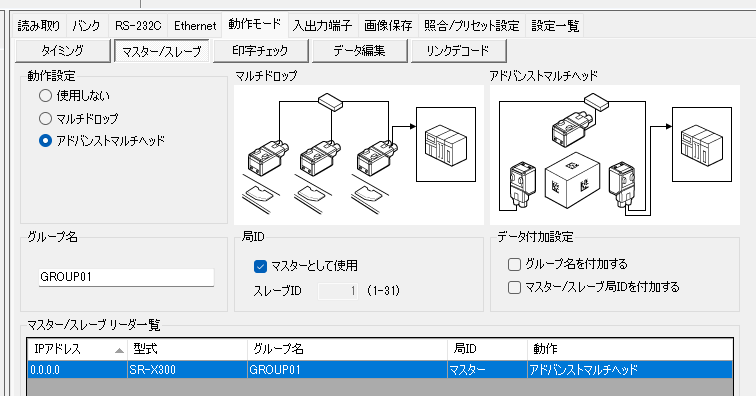Open the 照合/プリセット設定 tab

pos(472,26)
